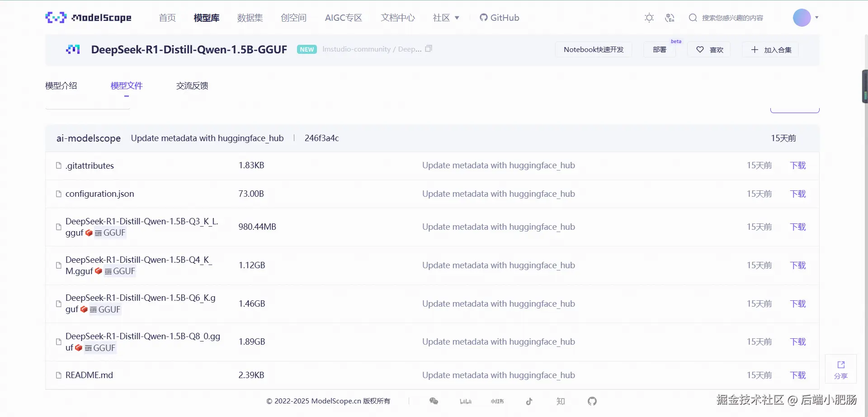The height and width of the screenshot is (417, 868).
Task: Switch to the 交流反馈 tab
Action: click(x=192, y=85)
